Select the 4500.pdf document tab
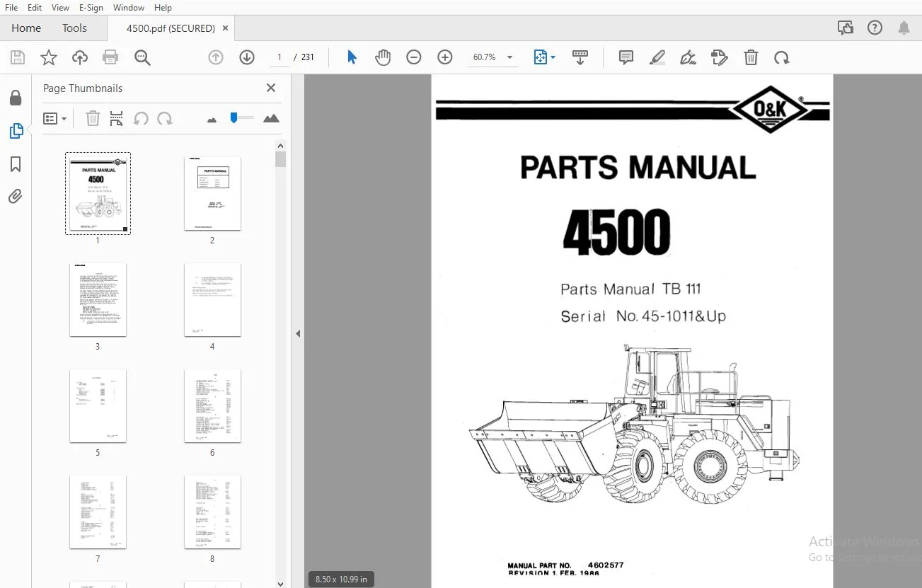 171,28
